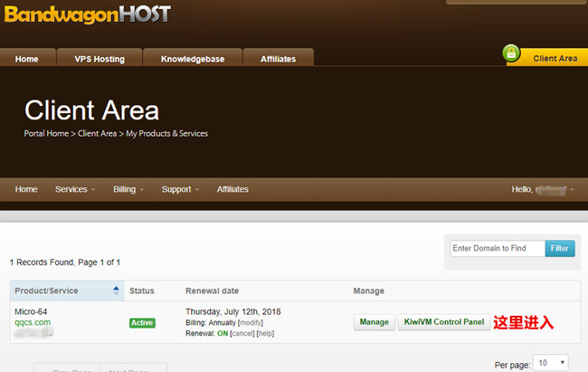The height and width of the screenshot is (372, 588).
Task: Click My Products & Services breadcrumb
Action: (166, 134)
